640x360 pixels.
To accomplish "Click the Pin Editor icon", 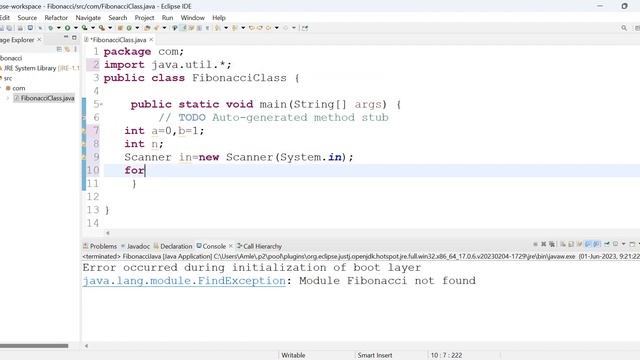I will tap(305, 28).
